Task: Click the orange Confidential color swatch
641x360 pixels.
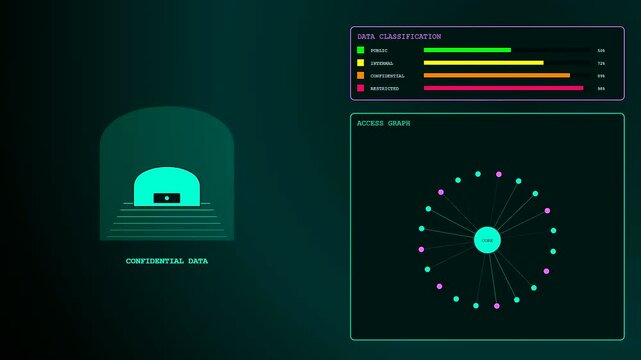Action: point(360,75)
